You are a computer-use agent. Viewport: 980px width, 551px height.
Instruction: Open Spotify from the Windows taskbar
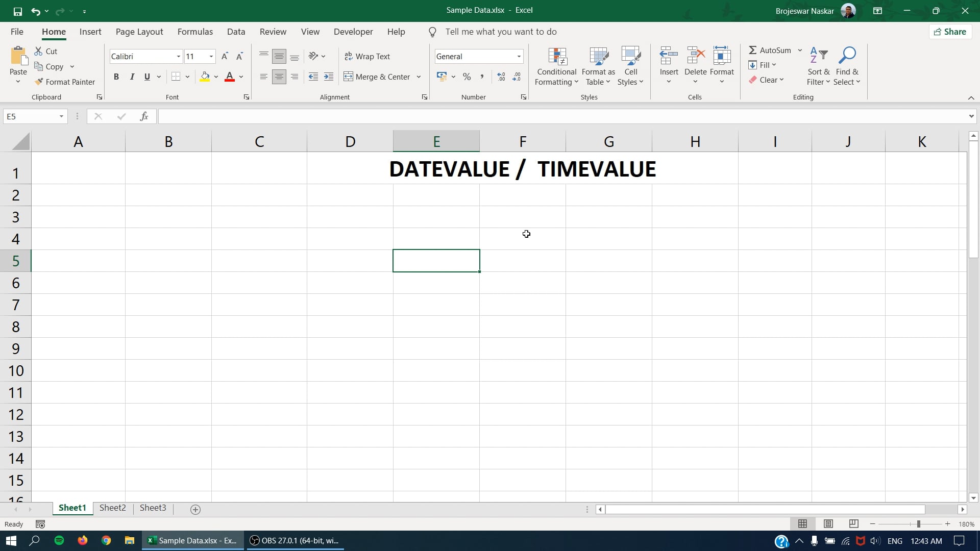(x=59, y=540)
